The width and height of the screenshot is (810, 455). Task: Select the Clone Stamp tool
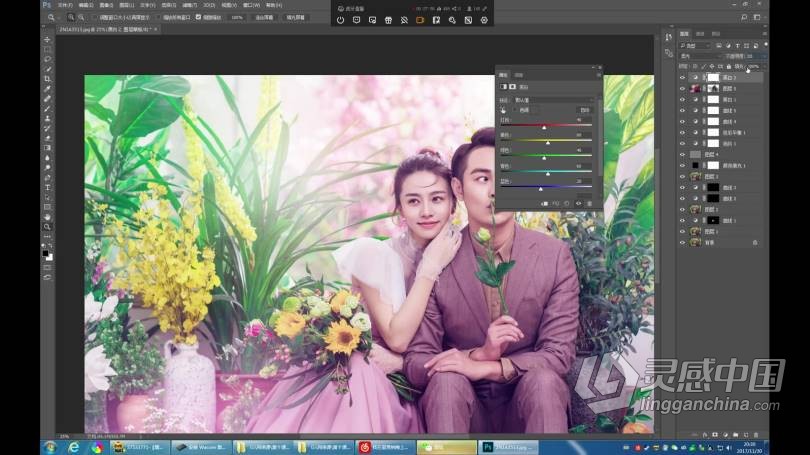48,118
